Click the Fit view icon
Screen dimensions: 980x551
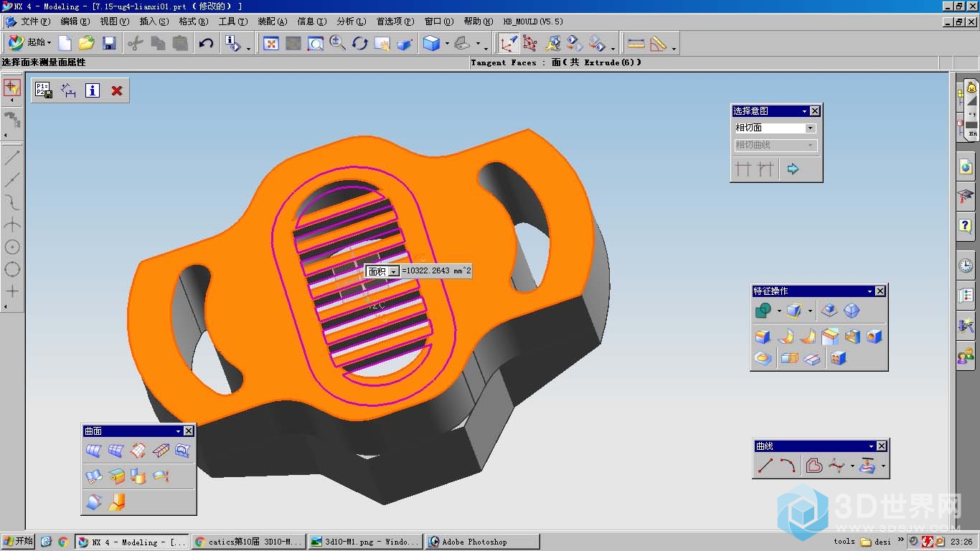[271, 44]
